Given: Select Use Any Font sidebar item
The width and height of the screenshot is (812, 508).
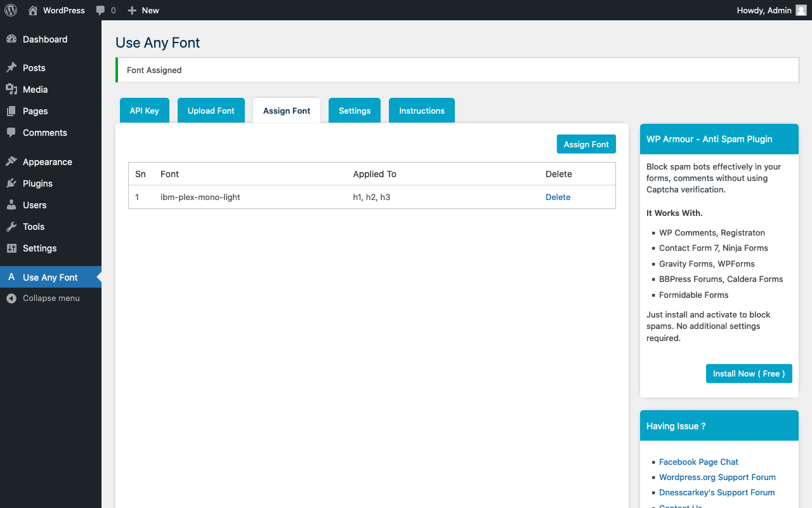Looking at the screenshot, I should [51, 277].
